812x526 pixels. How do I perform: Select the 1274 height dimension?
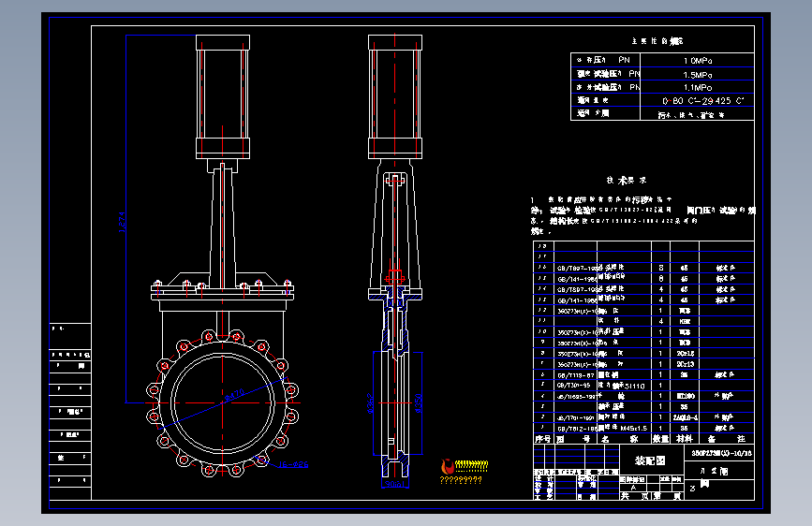tap(122, 222)
